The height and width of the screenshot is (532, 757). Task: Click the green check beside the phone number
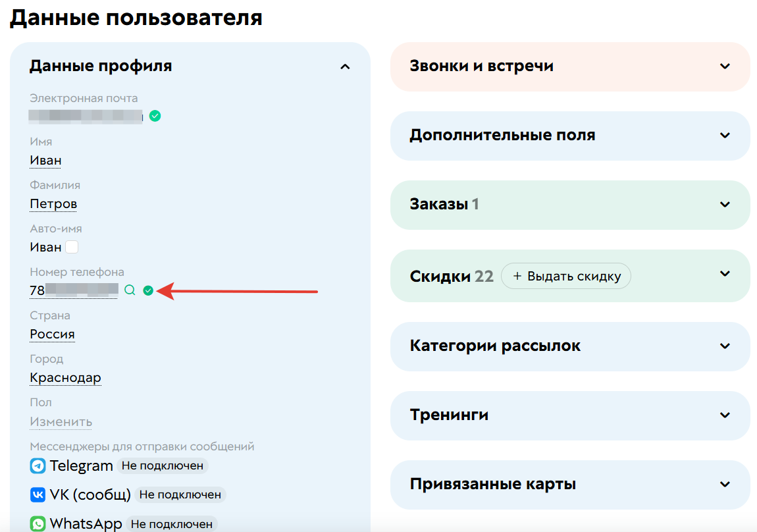pos(147,290)
